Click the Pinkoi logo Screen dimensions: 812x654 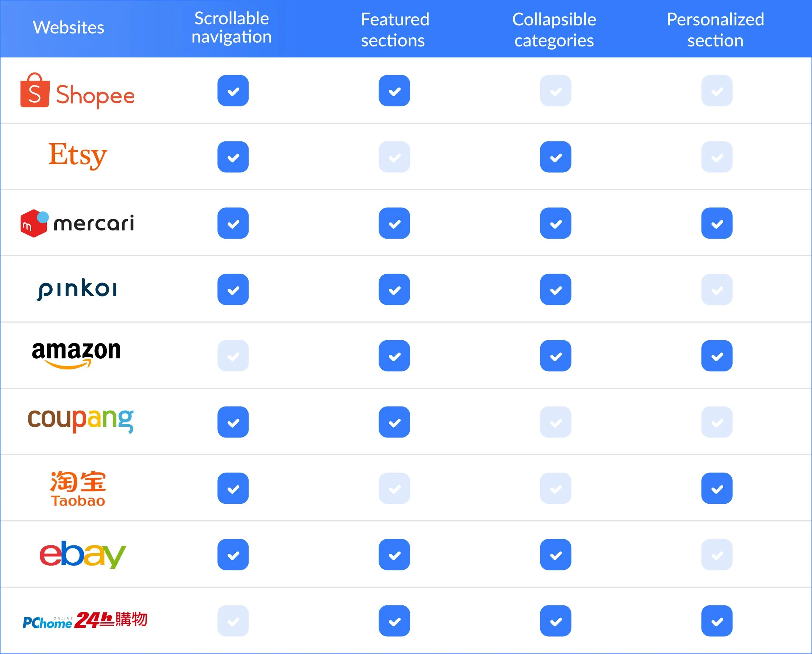(77, 290)
